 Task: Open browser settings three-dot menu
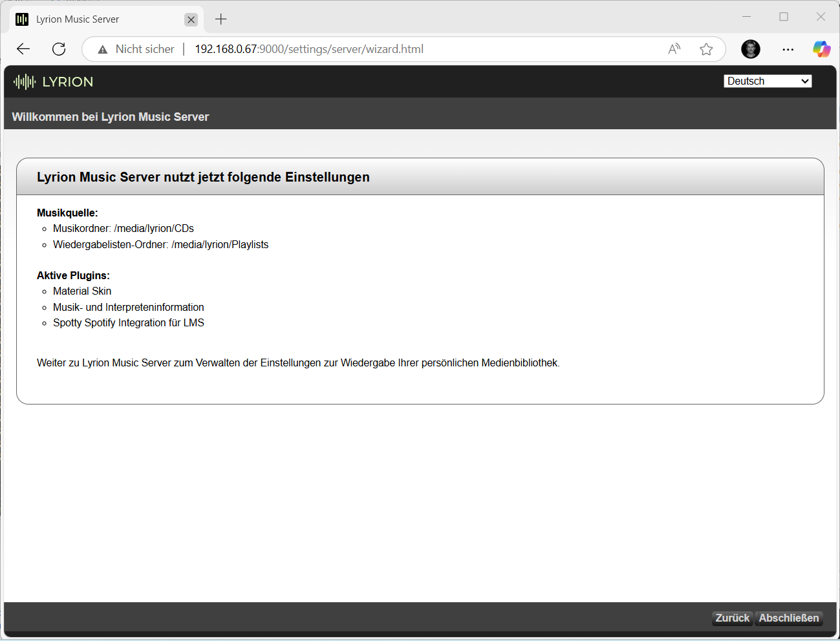pyautogui.click(x=788, y=49)
